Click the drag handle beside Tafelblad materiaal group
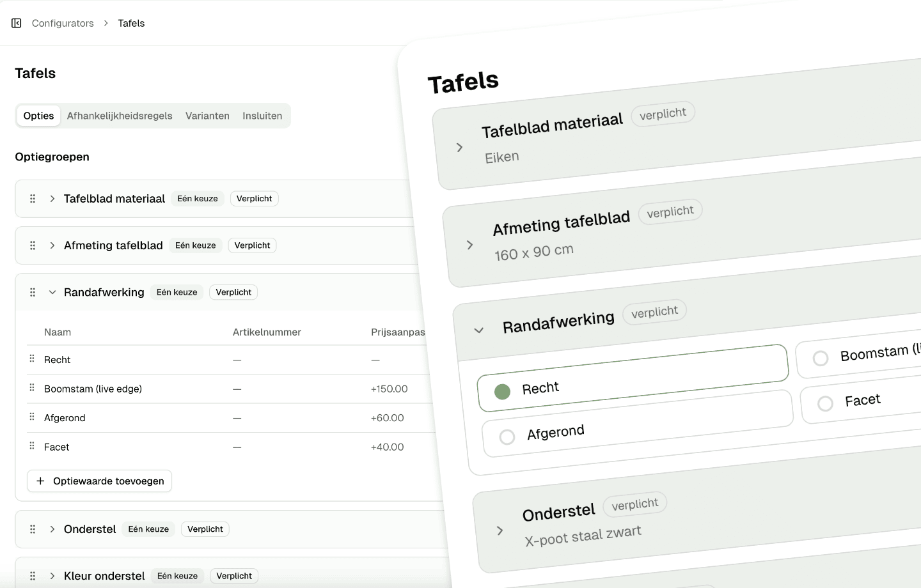The height and width of the screenshot is (588, 921). coord(32,198)
